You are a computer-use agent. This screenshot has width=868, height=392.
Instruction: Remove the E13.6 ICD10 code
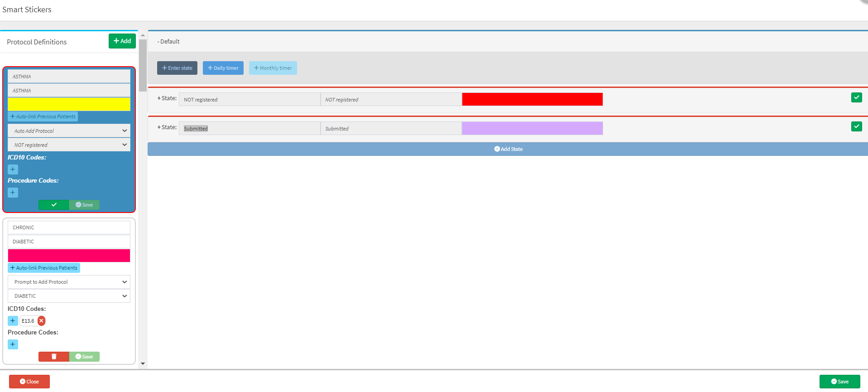coord(41,321)
